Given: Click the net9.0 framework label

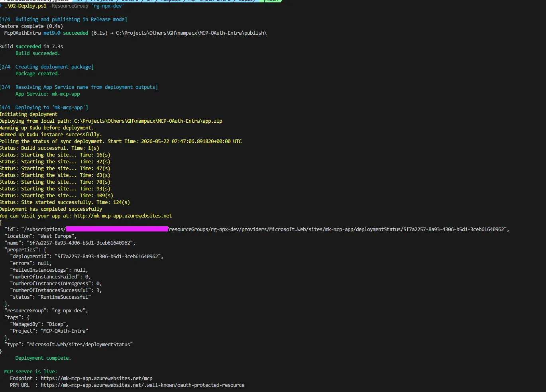Looking at the screenshot, I should pos(52,33).
